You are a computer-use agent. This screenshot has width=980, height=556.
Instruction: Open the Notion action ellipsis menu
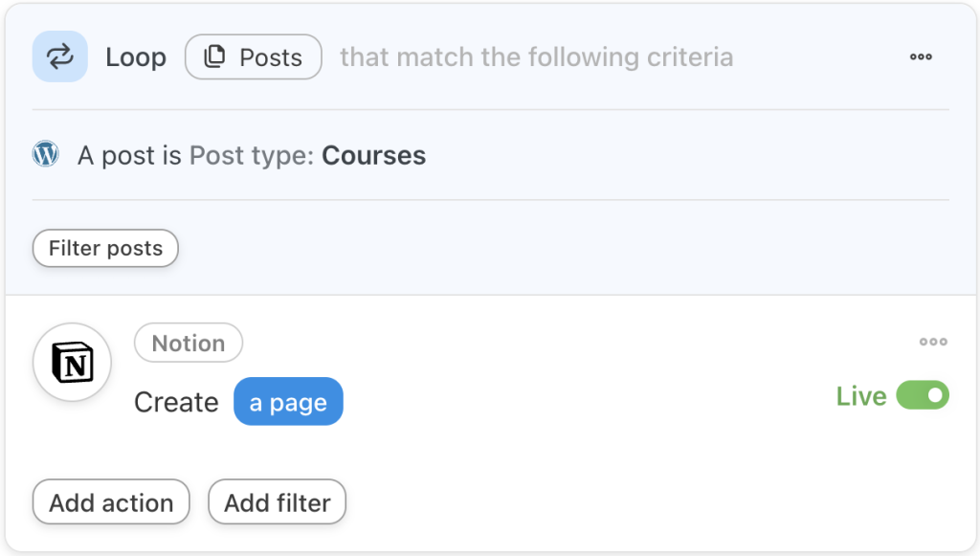(933, 342)
